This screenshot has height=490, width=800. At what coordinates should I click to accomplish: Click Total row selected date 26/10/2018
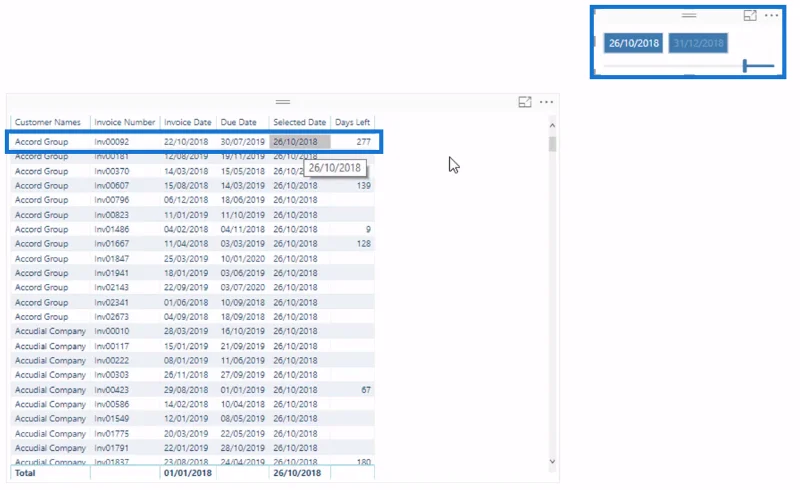(297, 473)
